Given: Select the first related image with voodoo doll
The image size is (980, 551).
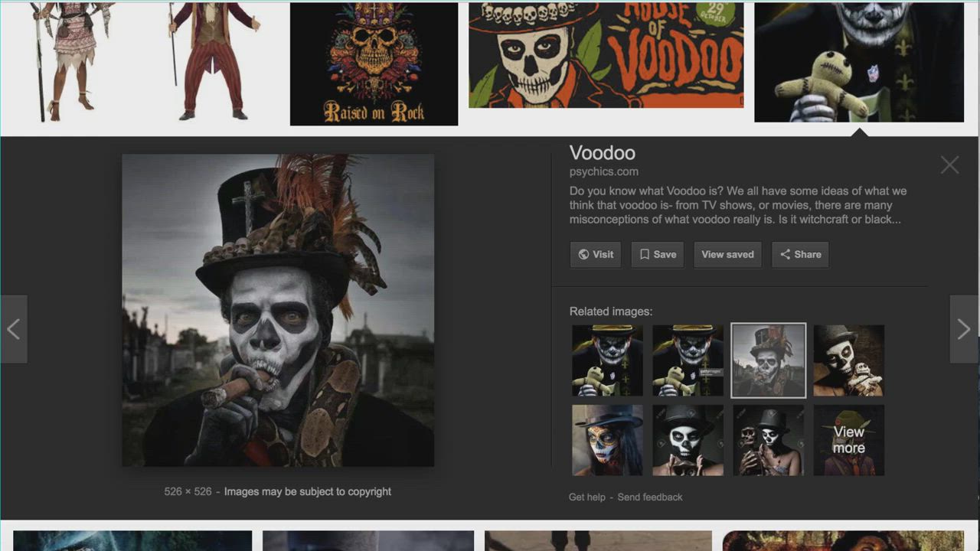Looking at the screenshot, I should 607,360.
